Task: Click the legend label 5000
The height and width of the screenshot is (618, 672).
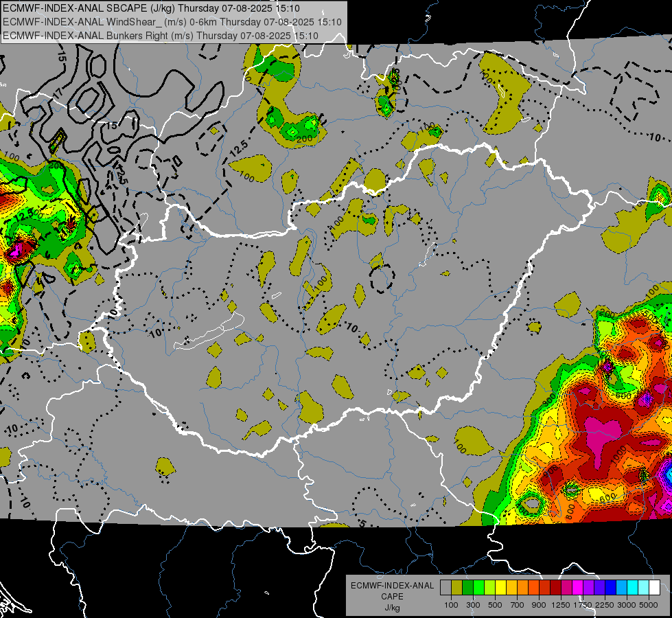Action: pos(649,605)
